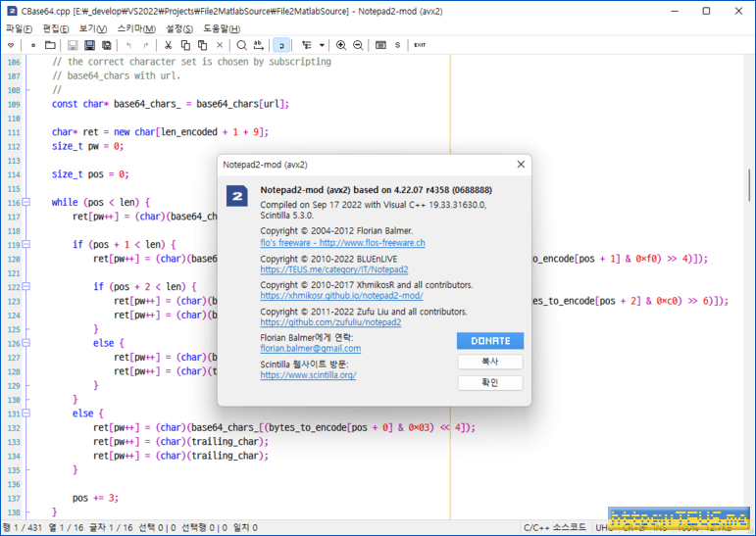This screenshot has height=536, width=756.
Task: Open the xhmikosr notepad2-mod link
Action: click(341, 296)
